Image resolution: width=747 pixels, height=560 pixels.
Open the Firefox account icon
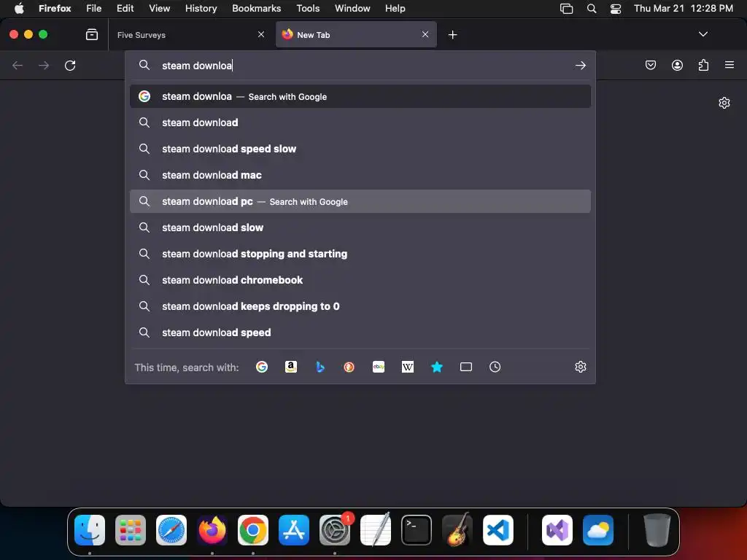click(x=677, y=65)
